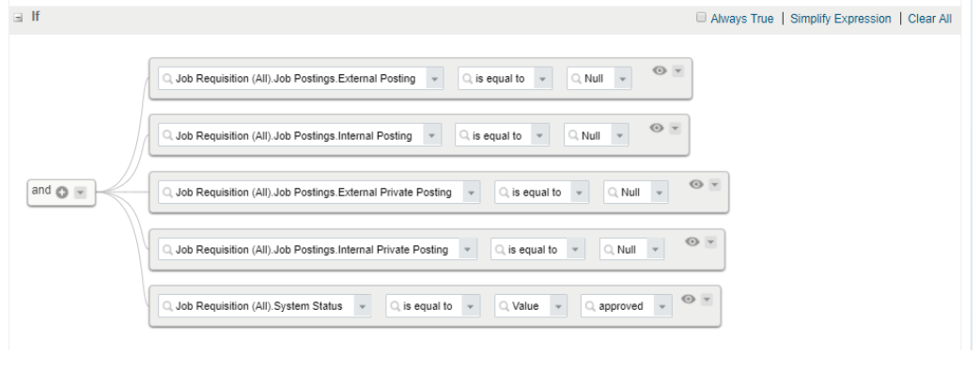Click Simplify Expression link
The height and width of the screenshot is (371, 980).
(841, 19)
